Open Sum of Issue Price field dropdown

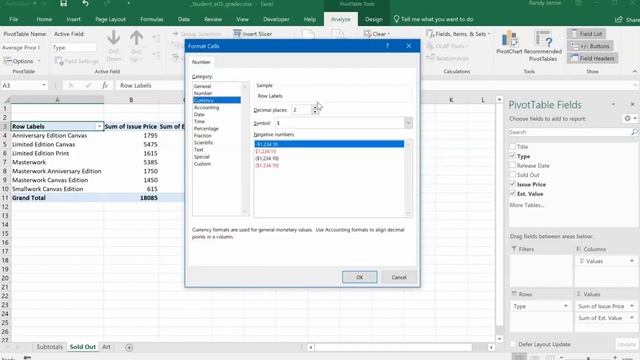click(632, 306)
